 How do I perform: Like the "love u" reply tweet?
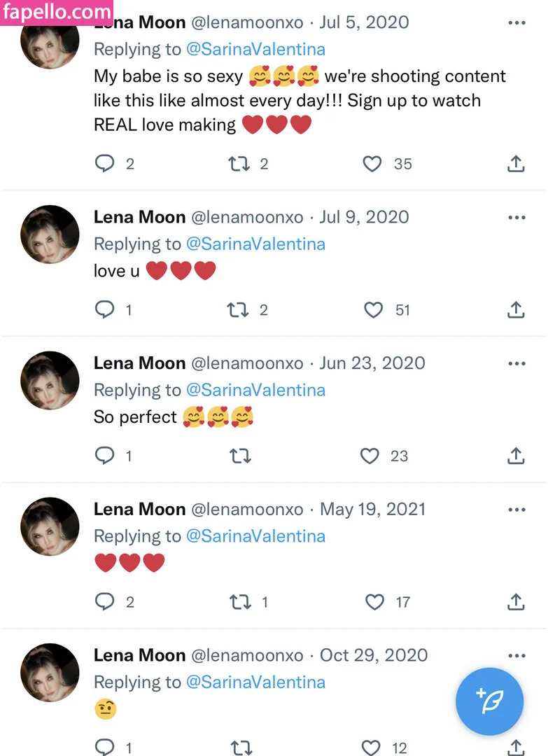pos(374,309)
